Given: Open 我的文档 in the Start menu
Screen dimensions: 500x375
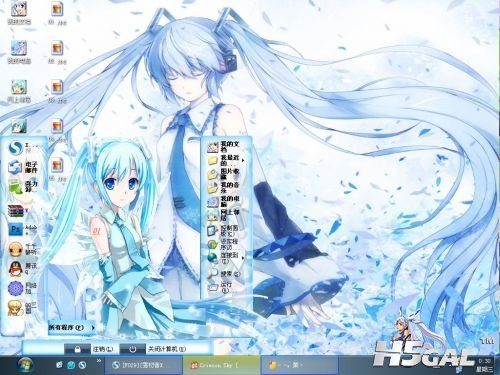Looking at the screenshot, I should [x=224, y=147].
